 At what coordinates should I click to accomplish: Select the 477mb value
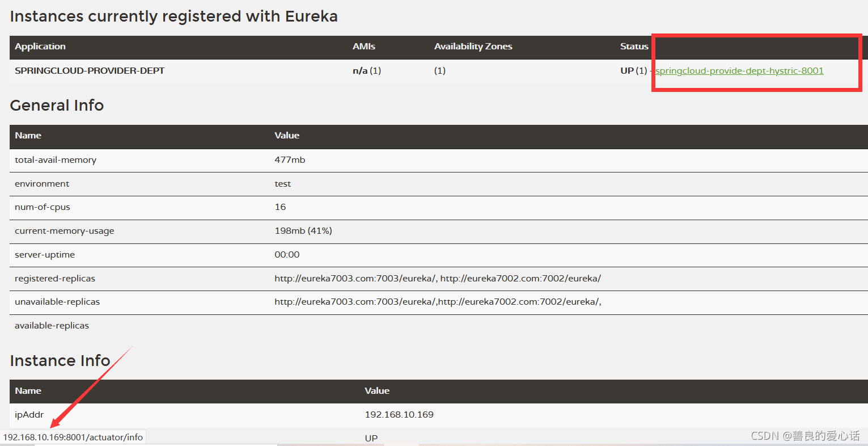coord(290,160)
